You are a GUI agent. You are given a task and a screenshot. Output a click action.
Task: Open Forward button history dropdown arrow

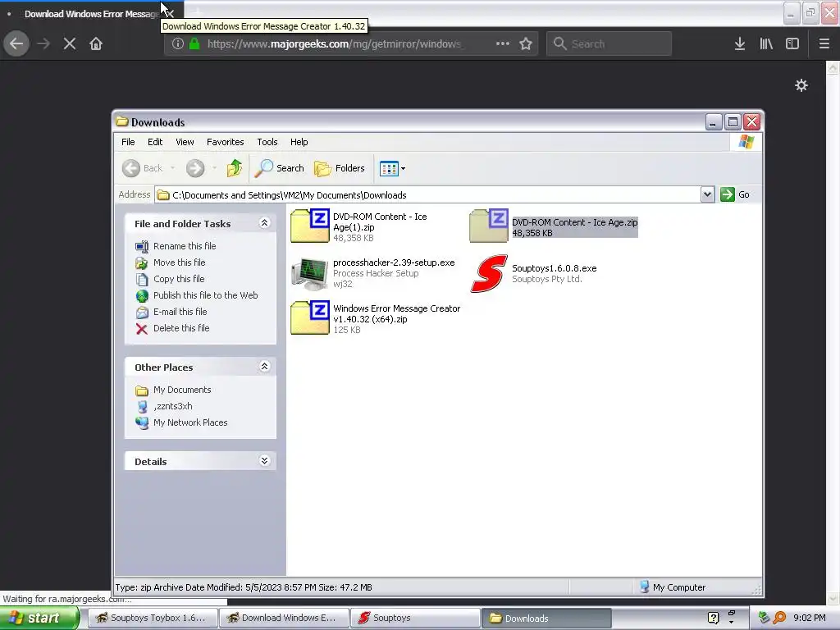pyautogui.click(x=214, y=168)
